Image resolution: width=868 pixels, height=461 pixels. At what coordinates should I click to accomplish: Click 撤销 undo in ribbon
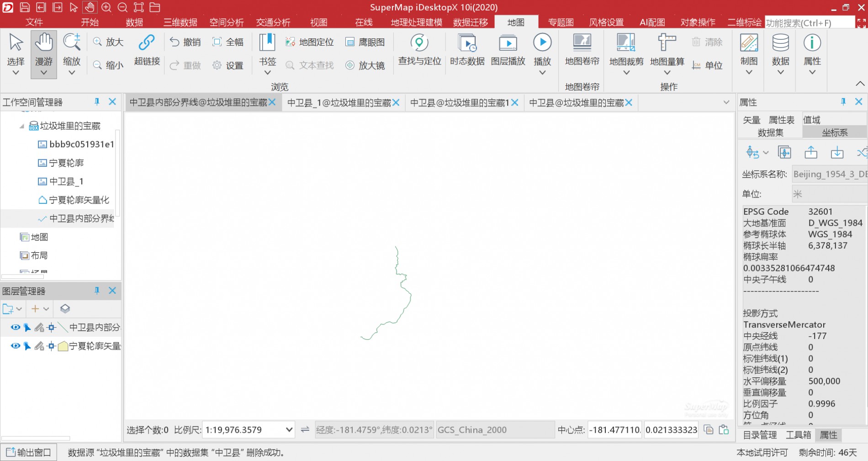[185, 42]
